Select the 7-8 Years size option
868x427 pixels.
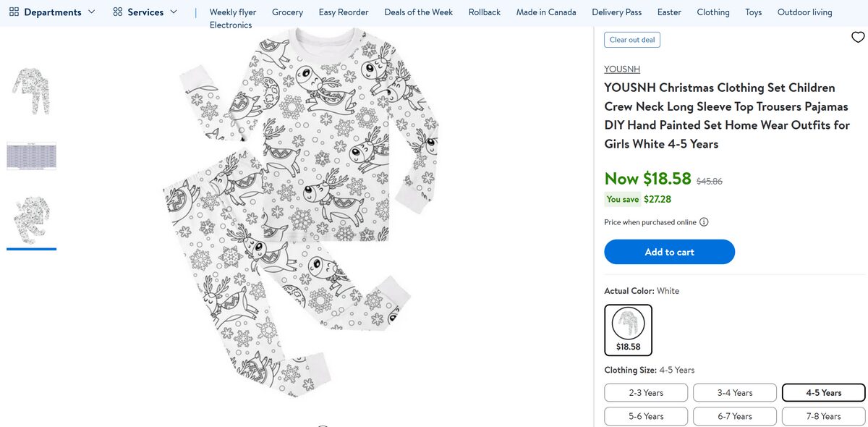[x=824, y=416]
